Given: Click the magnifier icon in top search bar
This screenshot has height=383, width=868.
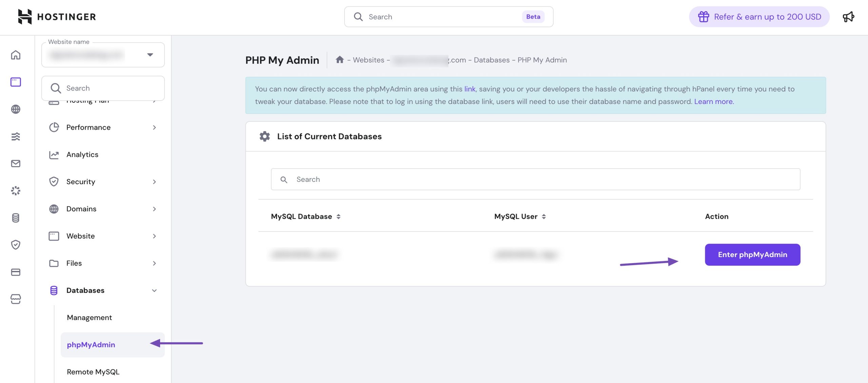Looking at the screenshot, I should tap(358, 17).
